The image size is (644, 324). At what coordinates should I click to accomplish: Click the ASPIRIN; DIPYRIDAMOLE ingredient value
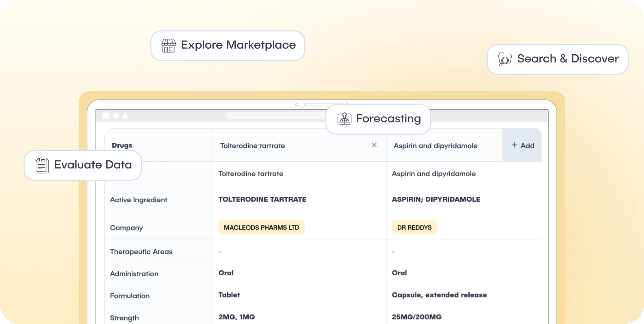[x=436, y=199]
